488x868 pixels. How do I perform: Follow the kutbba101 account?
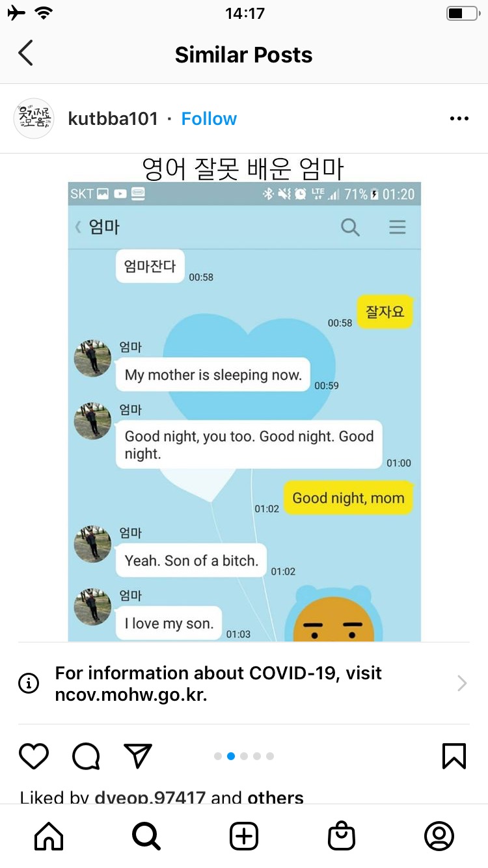[x=209, y=118]
